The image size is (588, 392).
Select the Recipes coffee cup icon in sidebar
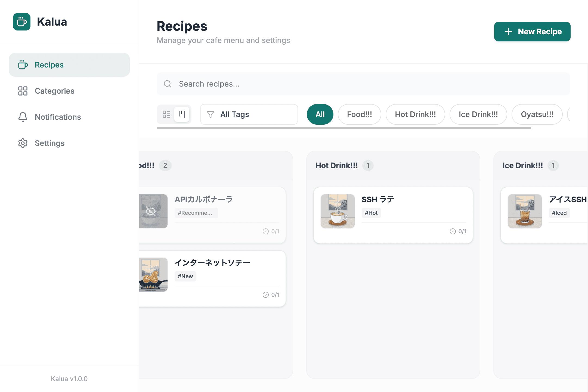coord(23,65)
